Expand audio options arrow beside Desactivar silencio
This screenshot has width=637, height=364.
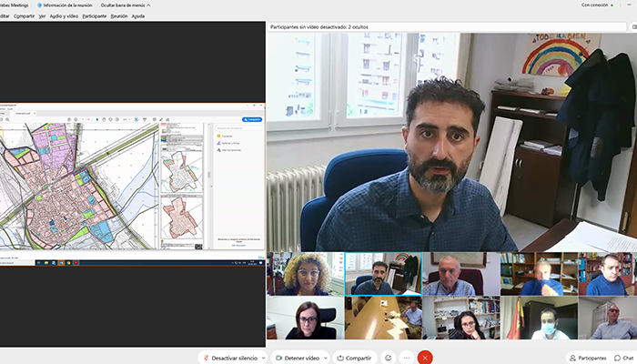point(263,358)
